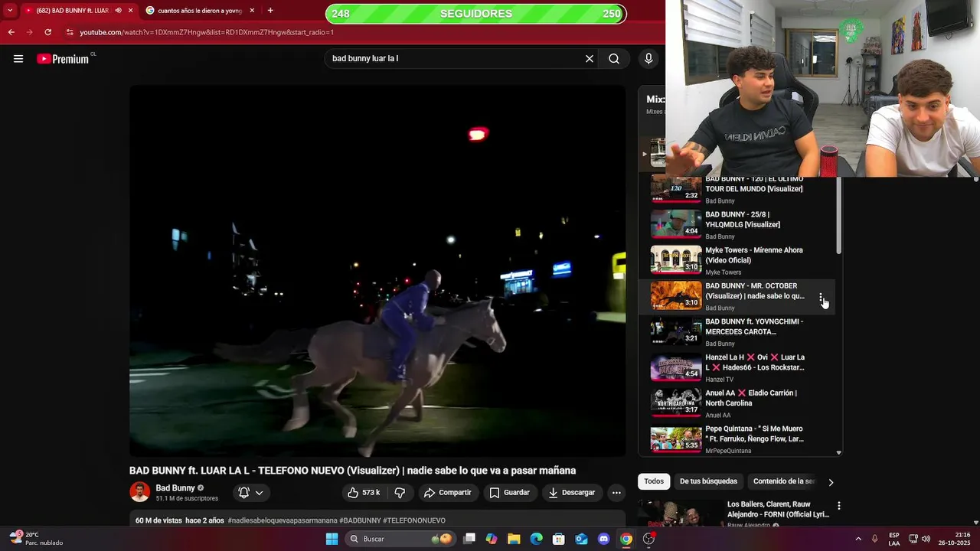Image resolution: width=980 pixels, height=551 pixels.
Task: Reload the current page
Action: 47,32
